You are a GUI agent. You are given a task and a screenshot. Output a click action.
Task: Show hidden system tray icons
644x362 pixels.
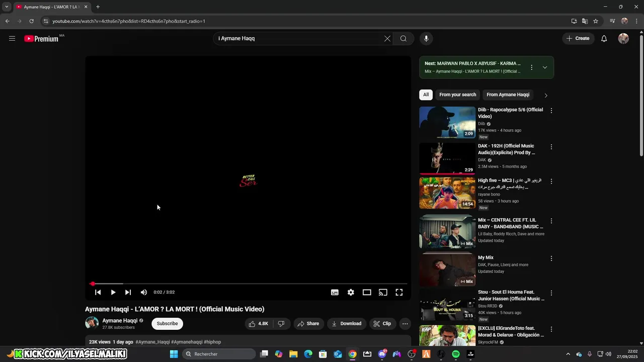(568, 354)
